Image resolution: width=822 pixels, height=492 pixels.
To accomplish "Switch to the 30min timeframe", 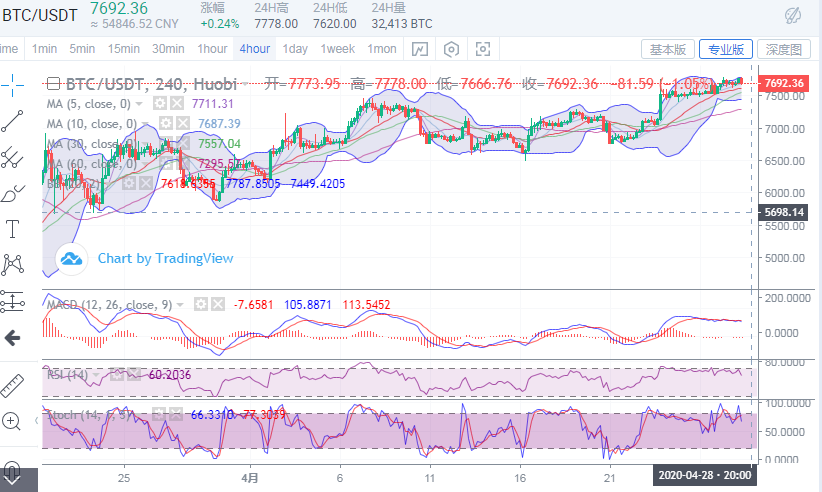I will pyautogui.click(x=168, y=49).
